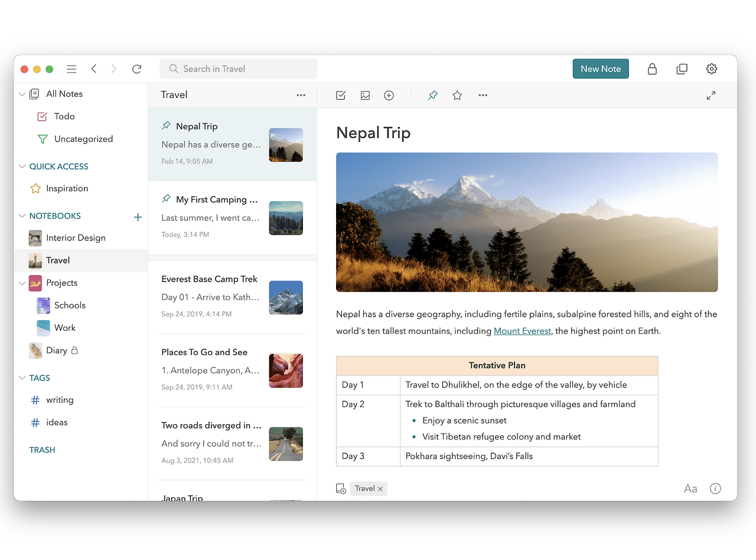Open the locked Diary notebook

(x=81, y=350)
